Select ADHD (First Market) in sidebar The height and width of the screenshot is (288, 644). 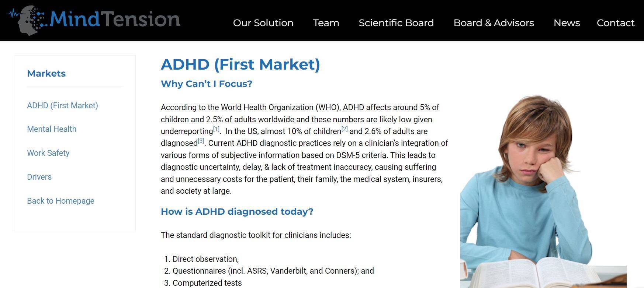(x=62, y=106)
